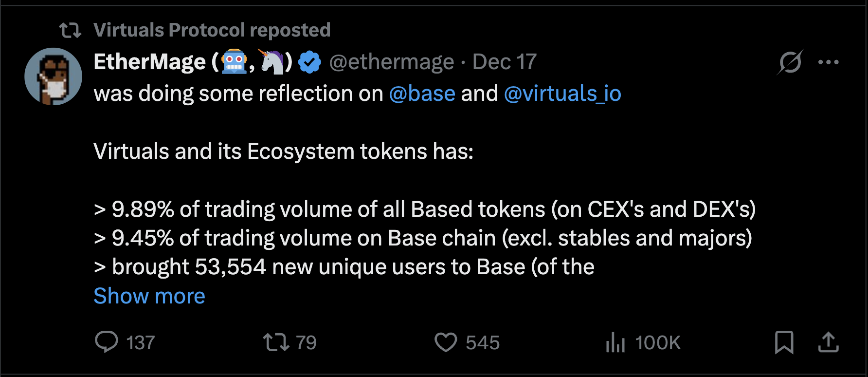This screenshot has width=868, height=377.
Task: Click the 137 replies count
Action: 141,342
